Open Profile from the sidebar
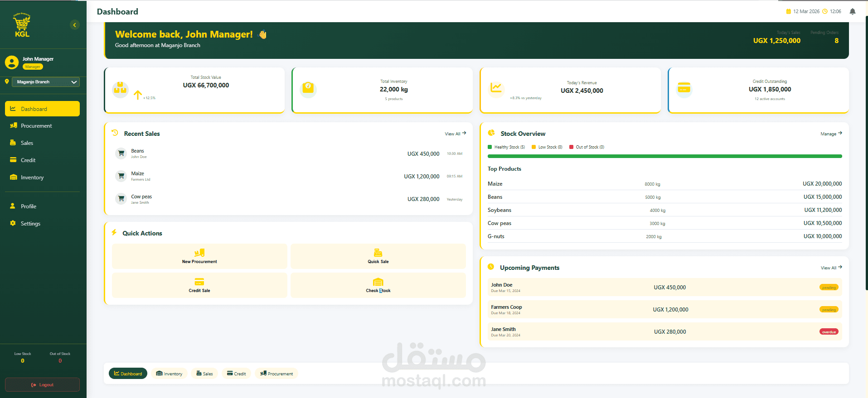The height and width of the screenshot is (398, 868). pyautogui.click(x=42, y=206)
